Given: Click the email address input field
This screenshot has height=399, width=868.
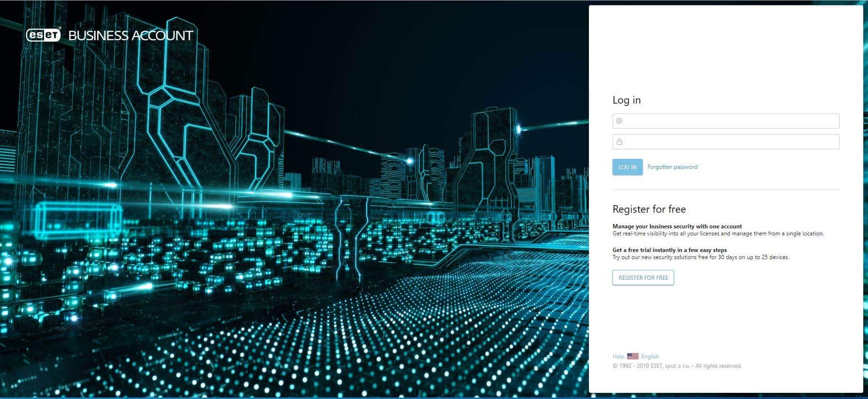Looking at the screenshot, I should point(726,121).
